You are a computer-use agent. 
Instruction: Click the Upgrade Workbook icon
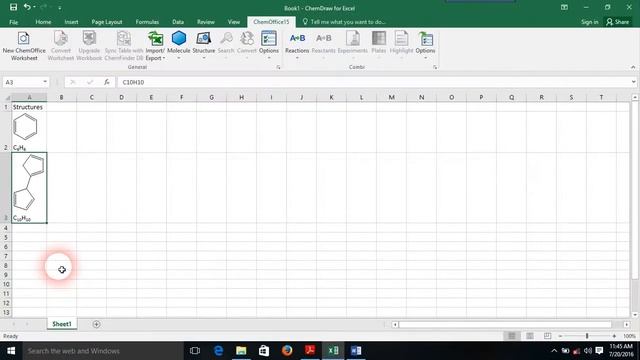pyautogui.click(x=89, y=39)
